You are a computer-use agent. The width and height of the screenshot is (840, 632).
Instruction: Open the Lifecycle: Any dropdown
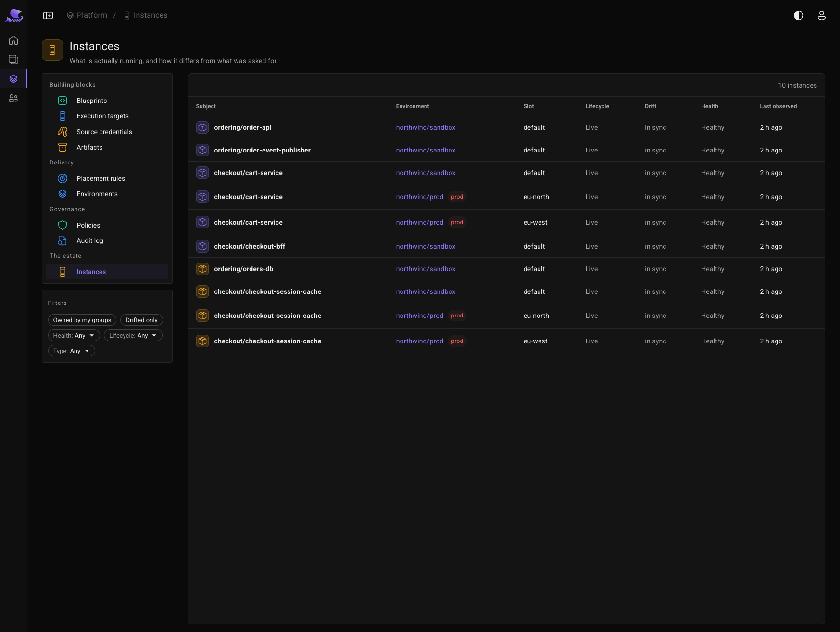click(133, 335)
